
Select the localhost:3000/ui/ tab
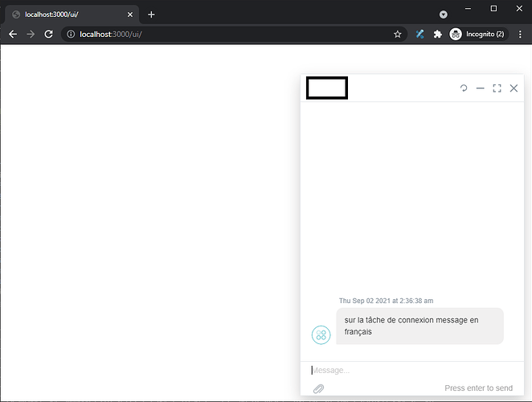click(x=71, y=14)
